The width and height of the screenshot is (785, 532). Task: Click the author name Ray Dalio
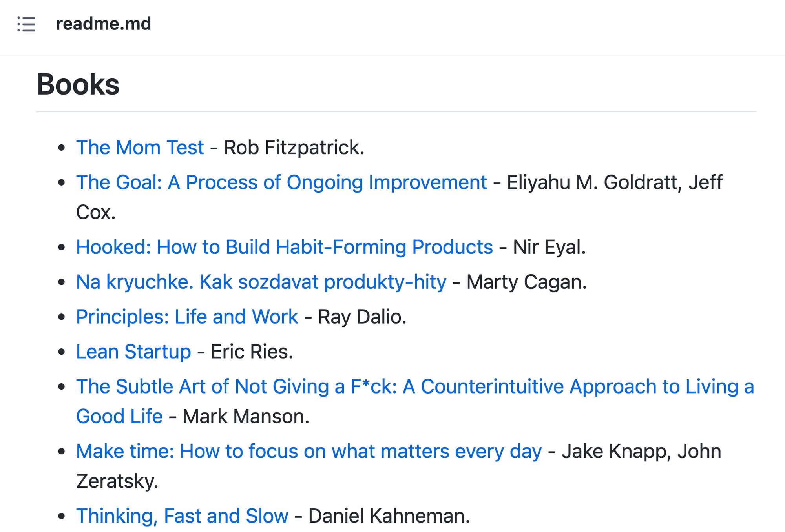click(361, 317)
